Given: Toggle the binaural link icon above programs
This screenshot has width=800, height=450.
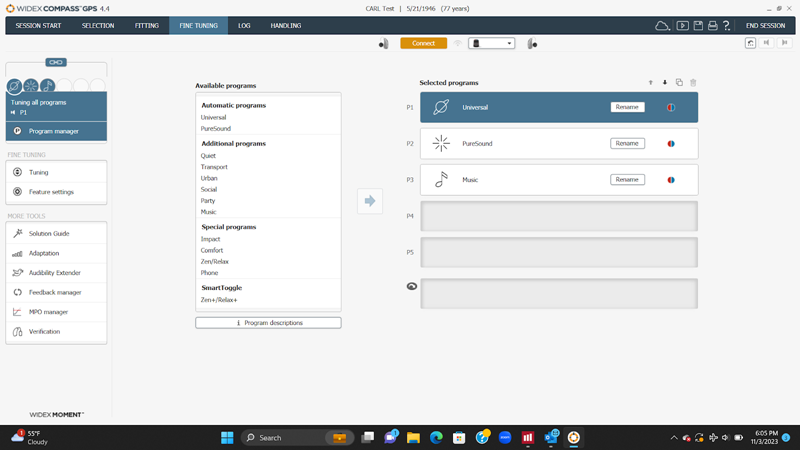Looking at the screenshot, I should [56, 62].
